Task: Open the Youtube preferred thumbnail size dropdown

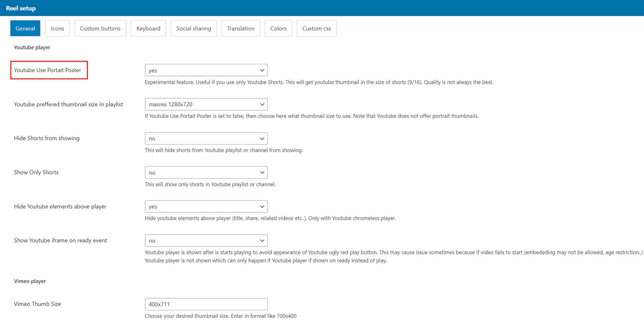Action: click(206, 104)
